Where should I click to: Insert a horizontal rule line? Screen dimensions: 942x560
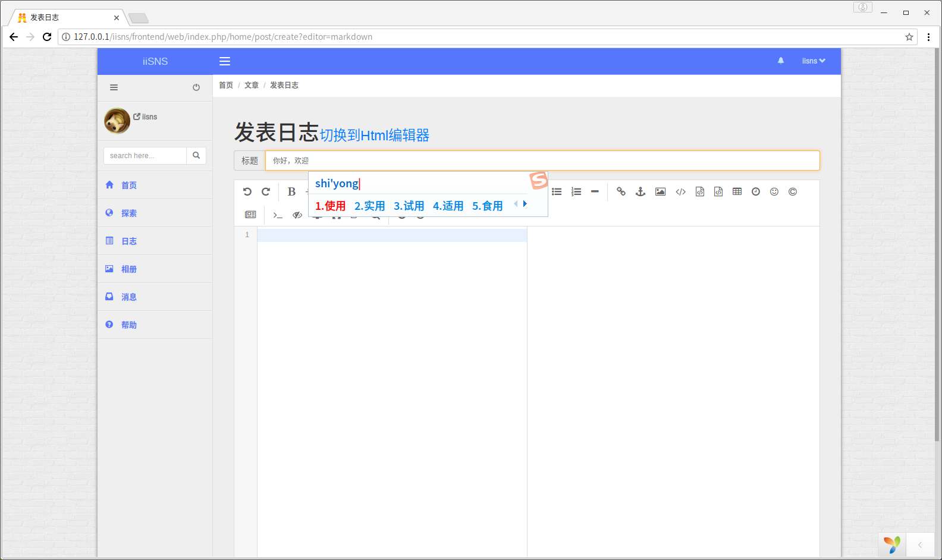coord(595,191)
